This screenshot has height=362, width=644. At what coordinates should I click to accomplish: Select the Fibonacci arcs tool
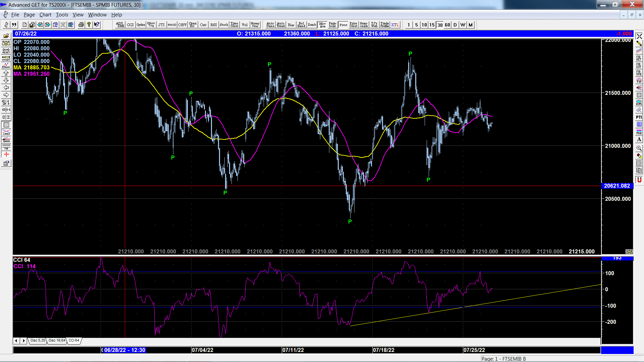(x=639, y=80)
